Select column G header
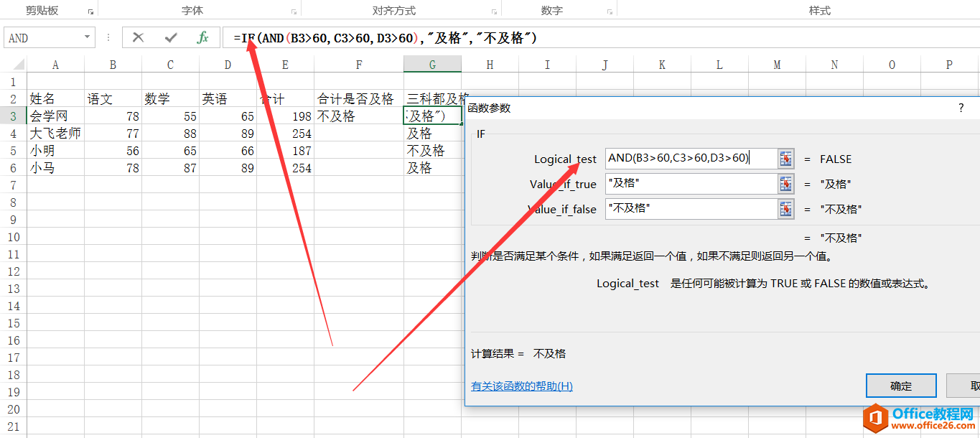 [x=432, y=65]
